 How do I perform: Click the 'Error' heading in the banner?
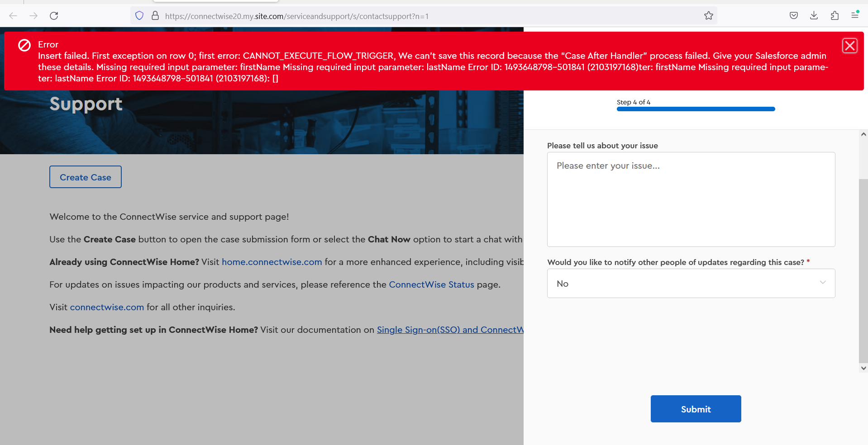click(x=48, y=44)
